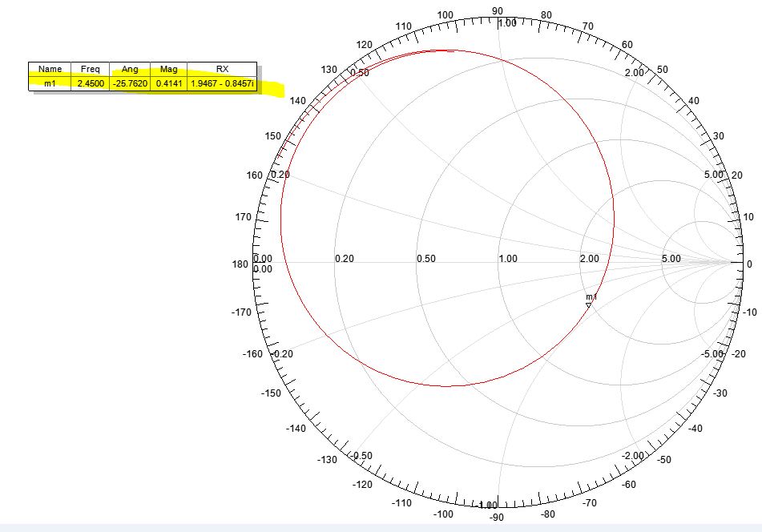Click the red impedance trace curve
The height and width of the screenshot is (532, 762).
point(614,219)
